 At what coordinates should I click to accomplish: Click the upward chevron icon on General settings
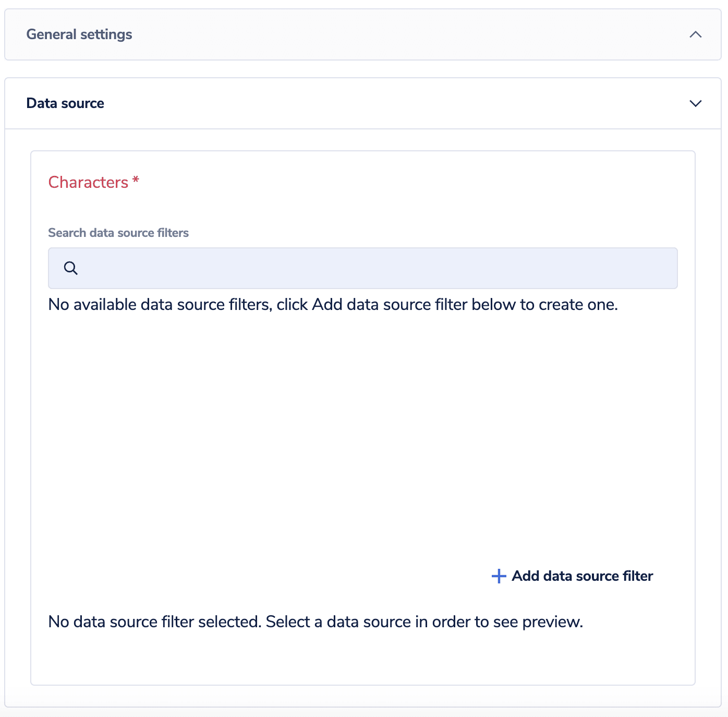(x=695, y=35)
